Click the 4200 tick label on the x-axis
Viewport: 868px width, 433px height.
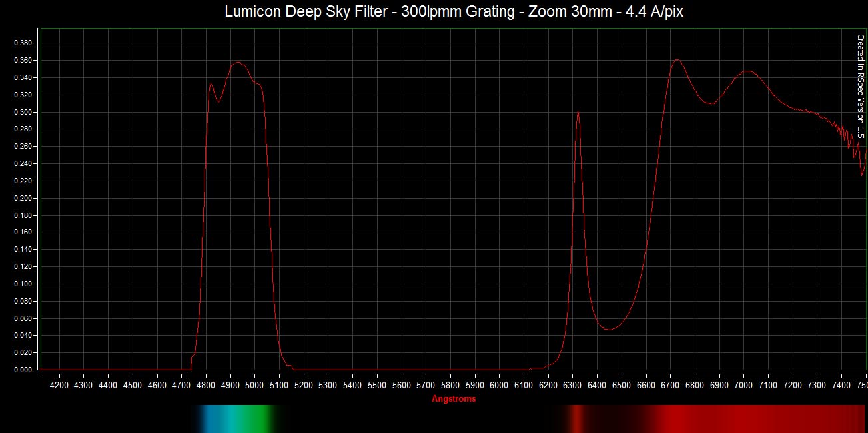(x=59, y=385)
